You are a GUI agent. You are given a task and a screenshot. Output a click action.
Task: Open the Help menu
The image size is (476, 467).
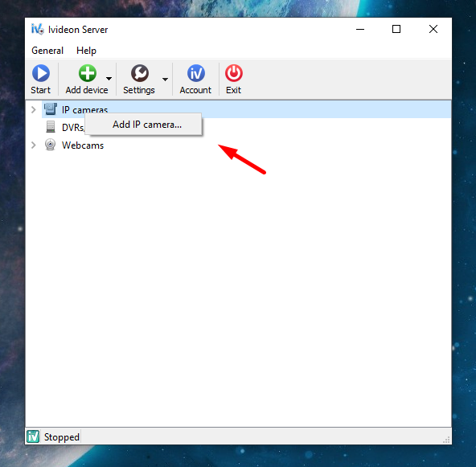[86, 51]
